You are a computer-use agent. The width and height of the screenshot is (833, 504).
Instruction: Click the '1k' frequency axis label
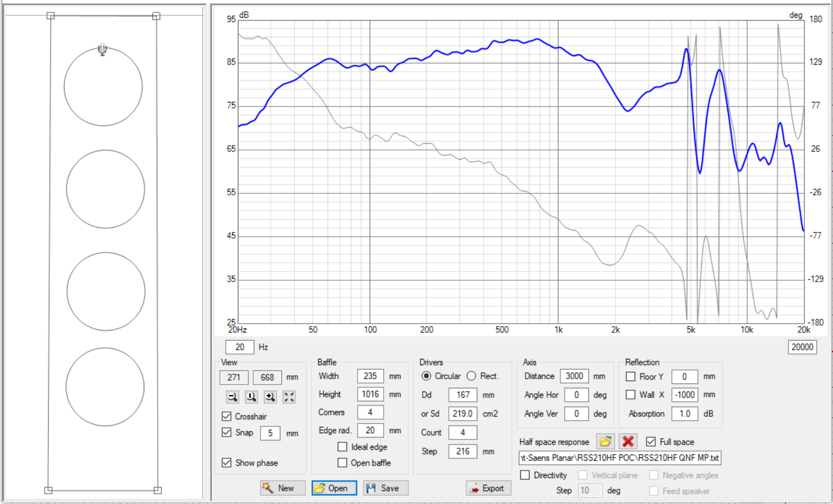coord(558,330)
